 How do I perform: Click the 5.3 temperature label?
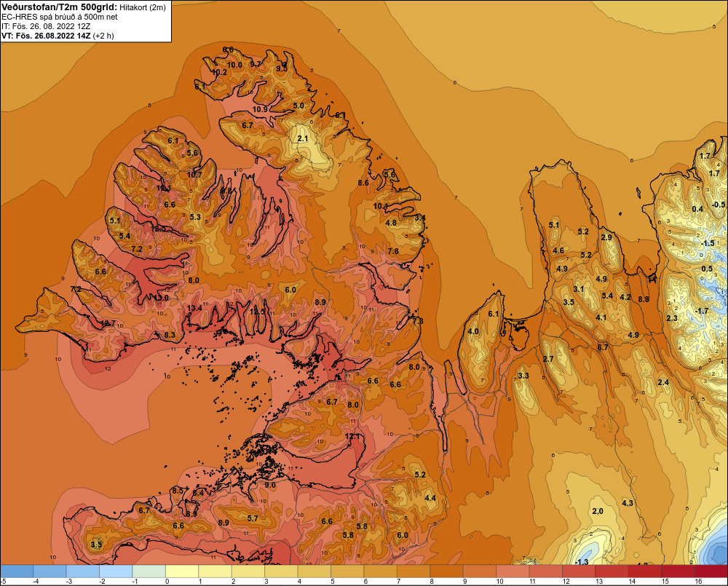[x=195, y=217]
